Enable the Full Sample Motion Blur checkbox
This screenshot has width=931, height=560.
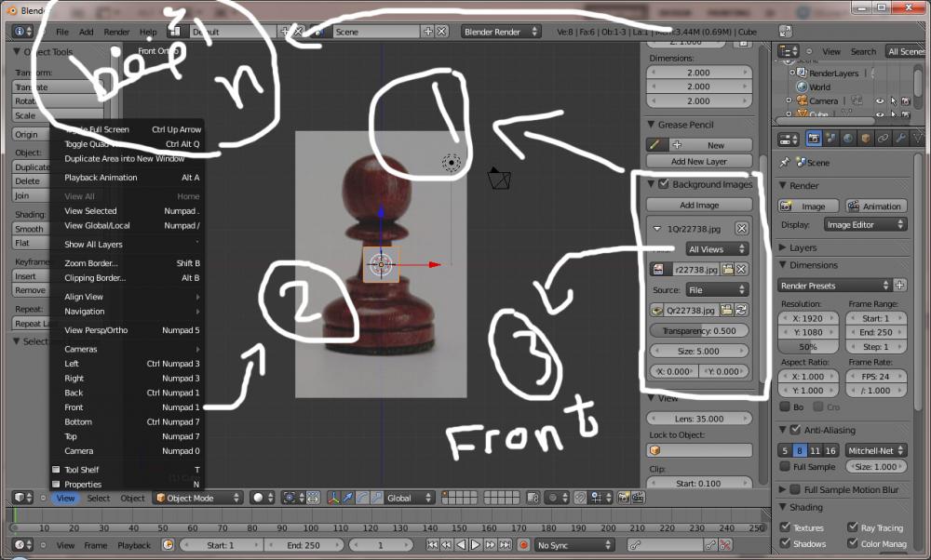[796, 489]
